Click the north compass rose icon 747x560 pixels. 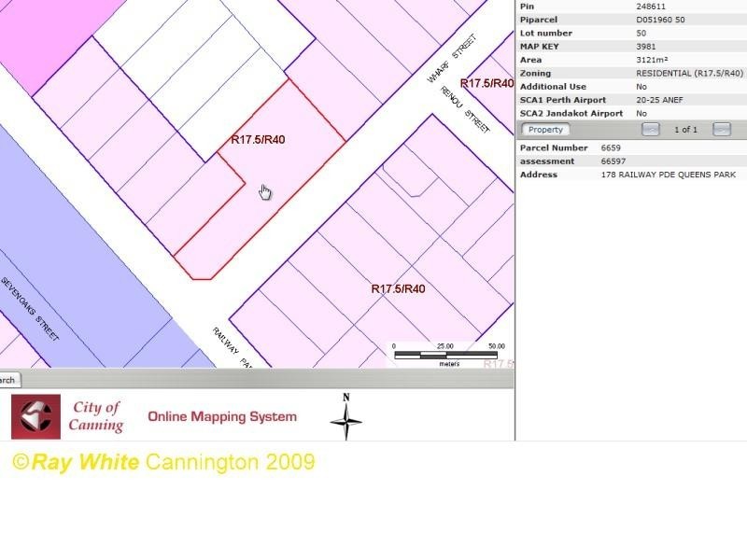[x=345, y=418]
